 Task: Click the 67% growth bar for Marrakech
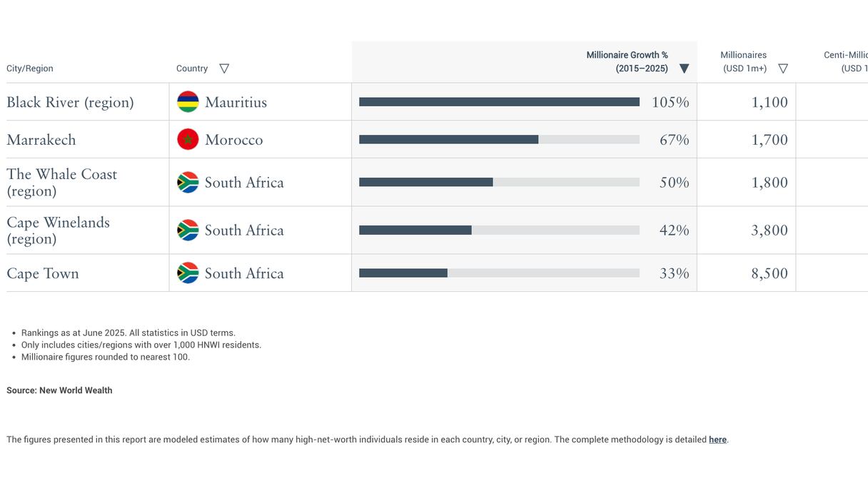(448, 140)
